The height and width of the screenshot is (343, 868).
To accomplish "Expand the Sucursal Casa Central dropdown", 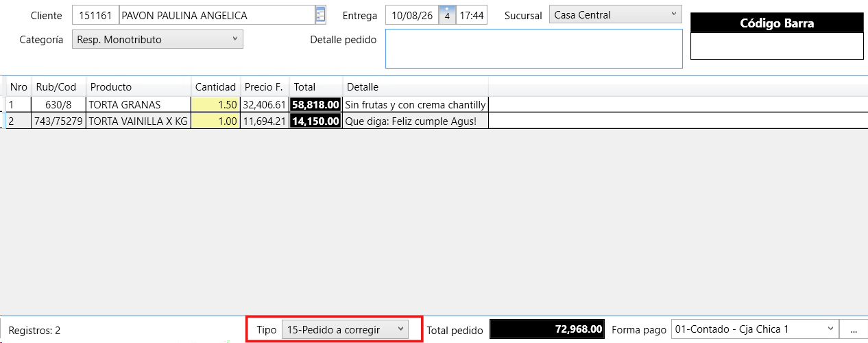I will pyautogui.click(x=615, y=14).
